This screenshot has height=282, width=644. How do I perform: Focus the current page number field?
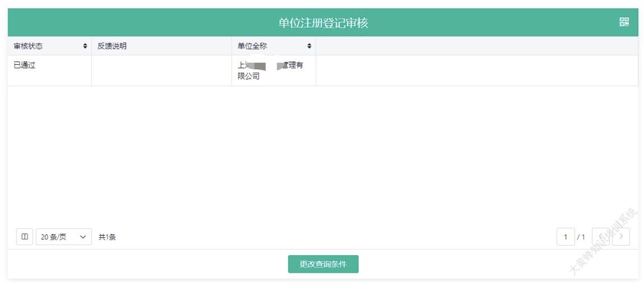pyautogui.click(x=566, y=237)
